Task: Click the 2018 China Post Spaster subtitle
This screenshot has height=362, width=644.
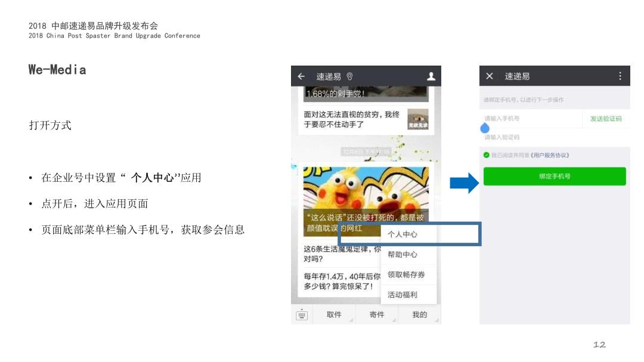Action: (x=114, y=36)
